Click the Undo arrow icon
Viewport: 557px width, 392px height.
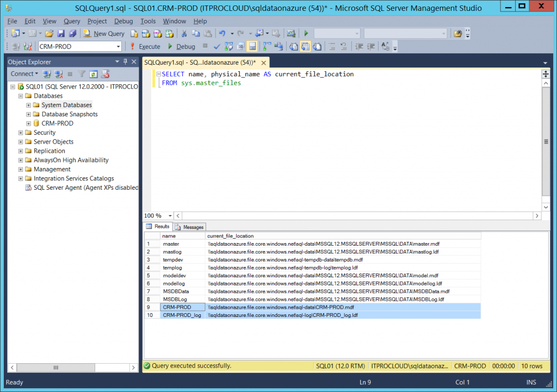[x=222, y=33]
